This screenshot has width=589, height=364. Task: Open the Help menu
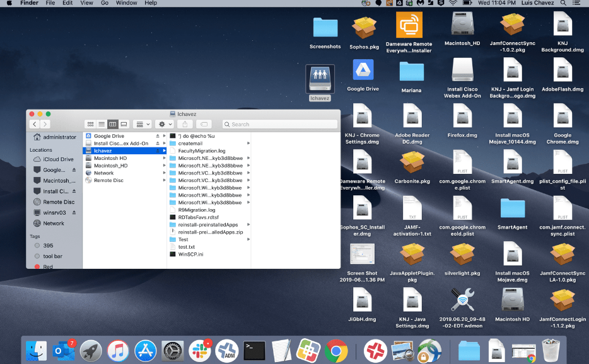[x=151, y=3]
